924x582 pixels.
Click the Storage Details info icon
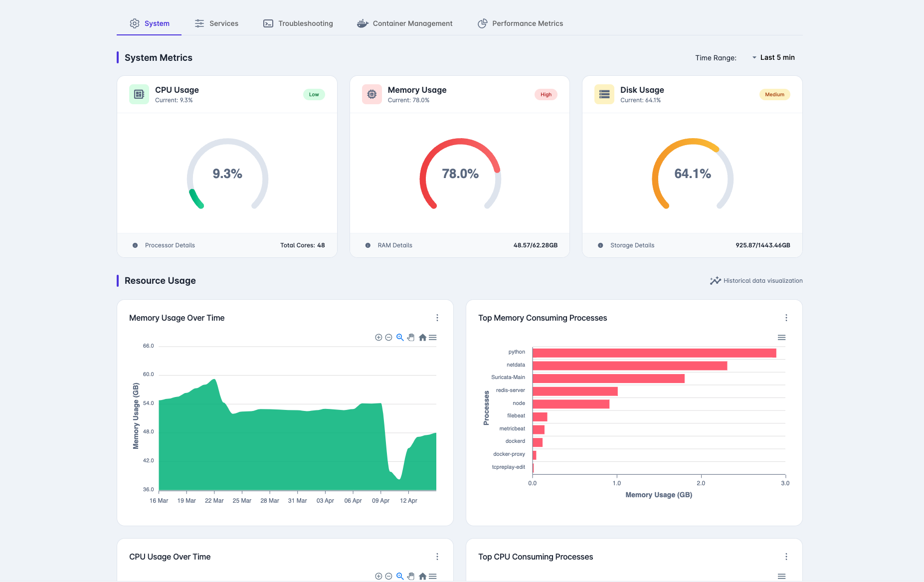(600, 245)
